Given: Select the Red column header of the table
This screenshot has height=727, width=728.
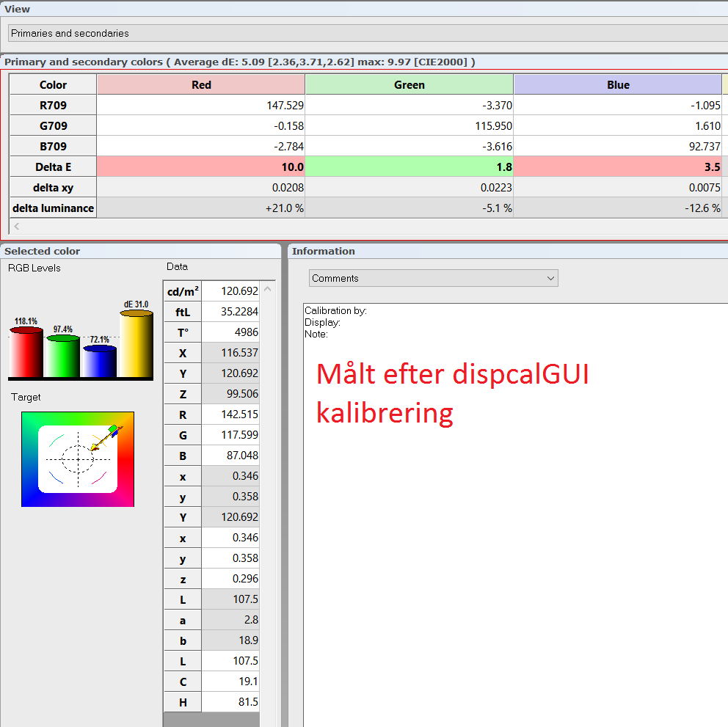Looking at the screenshot, I should tap(200, 84).
